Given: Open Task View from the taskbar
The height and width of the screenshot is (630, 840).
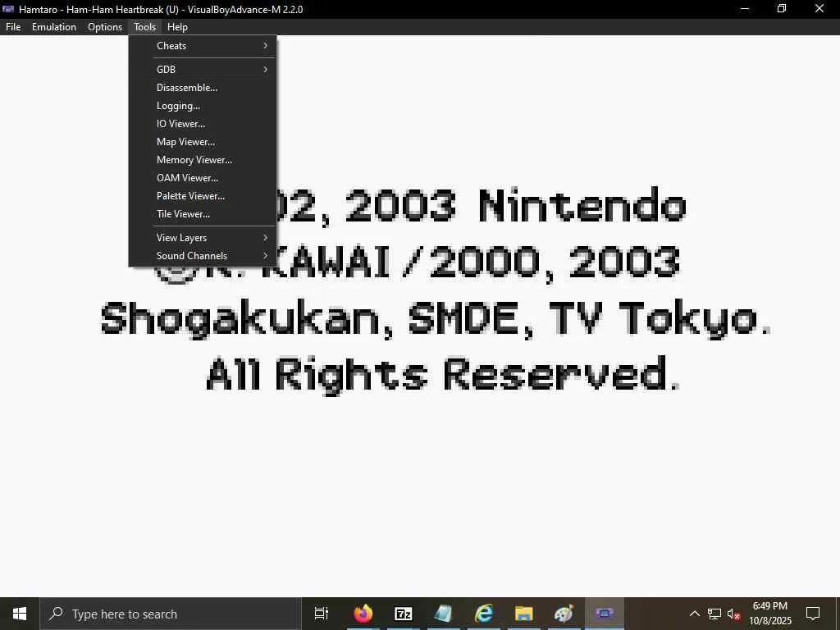Looking at the screenshot, I should (322, 614).
